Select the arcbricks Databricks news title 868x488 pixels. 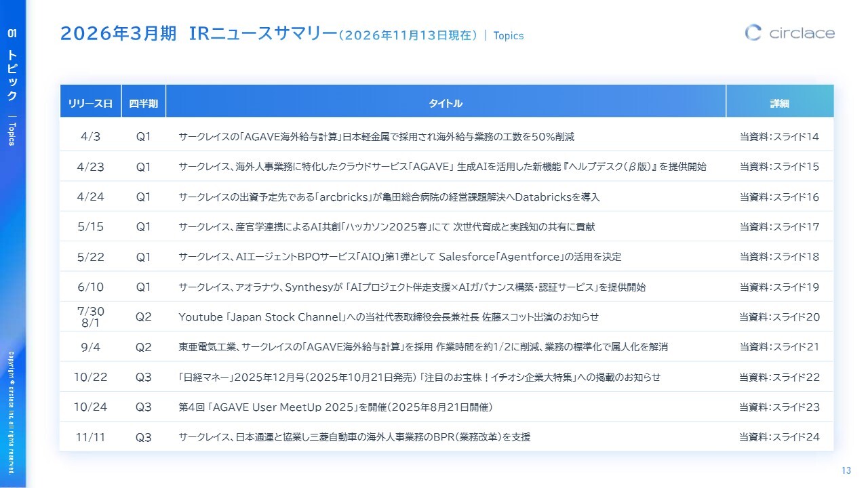(389, 197)
